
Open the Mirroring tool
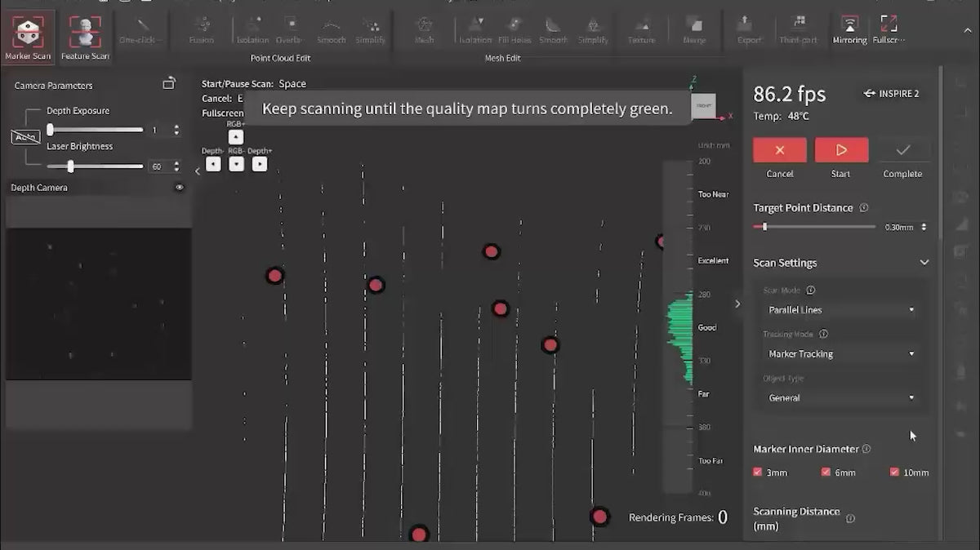[x=849, y=29]
